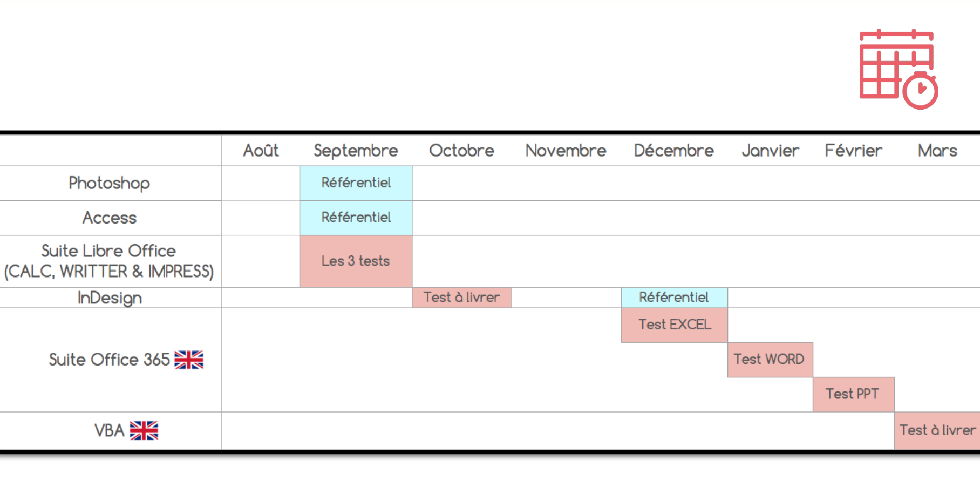Click the Suite Office 365 row label
Image resolution: width=980 pixels, height=500 pixels.
[110, 360]
